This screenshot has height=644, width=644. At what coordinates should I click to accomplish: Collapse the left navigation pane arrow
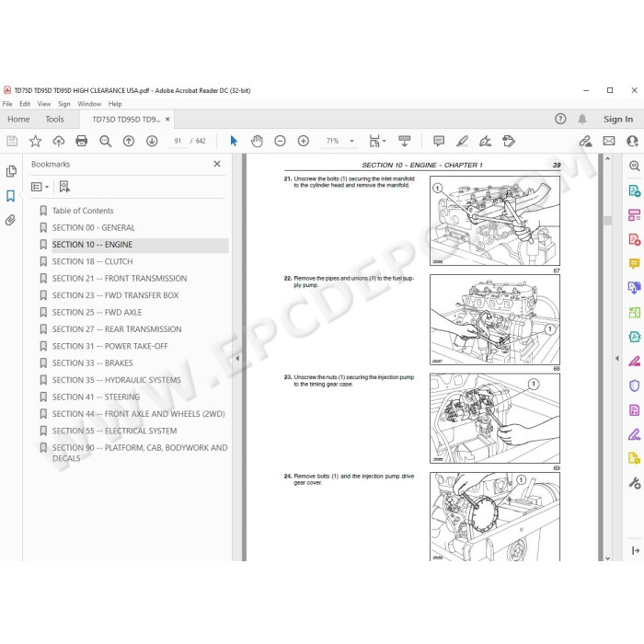pos(237,358)
